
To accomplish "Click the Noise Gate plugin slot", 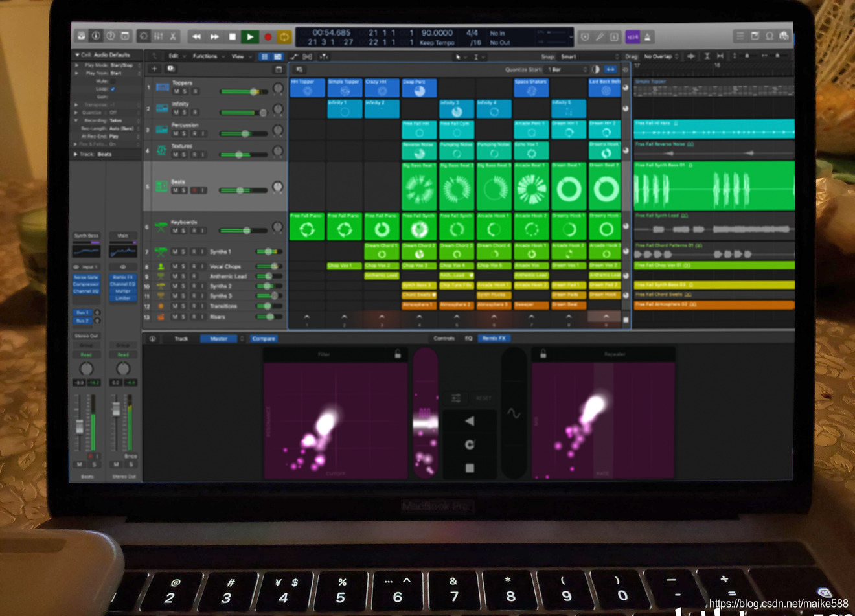I will [x=85, y=277].
